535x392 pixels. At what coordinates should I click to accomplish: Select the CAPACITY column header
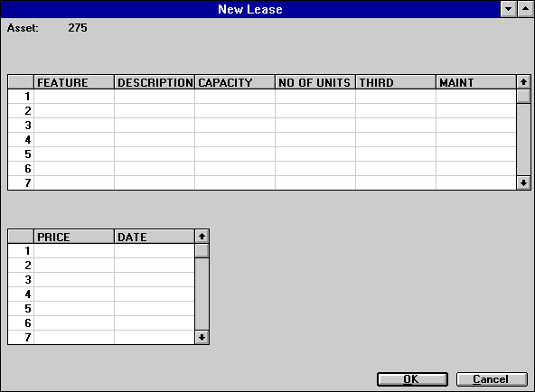coord(235,82)
